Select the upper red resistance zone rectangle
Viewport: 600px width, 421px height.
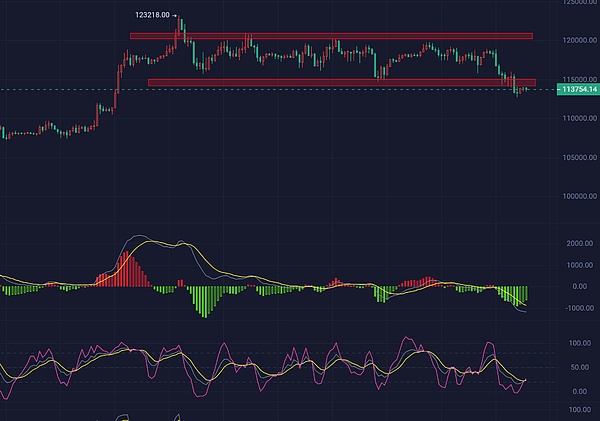pos(330,36)
